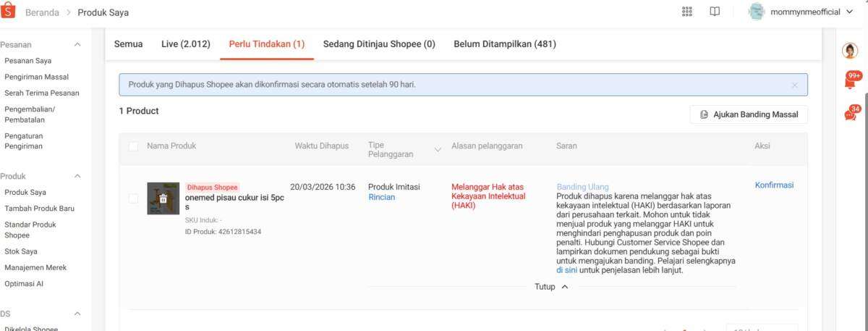The image size is (868, 331).
Task: Click product name onemed pisau cukur isi 5pcs
Action: pos(234,202)
